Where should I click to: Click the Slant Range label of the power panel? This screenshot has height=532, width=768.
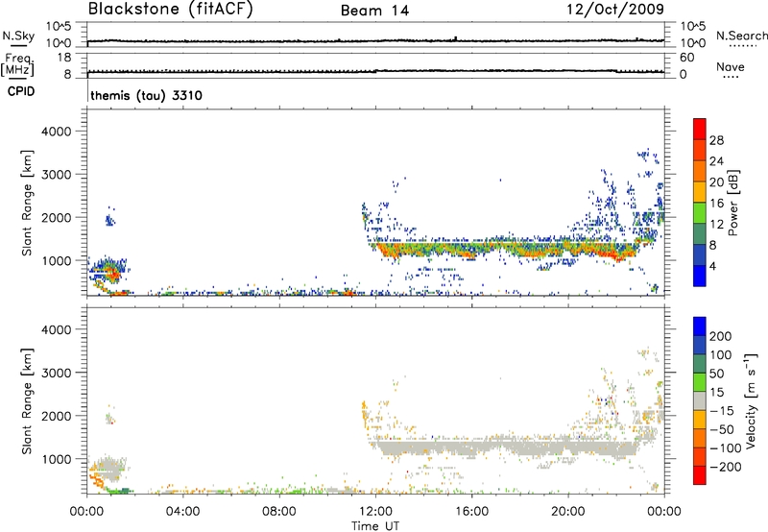(x=27, y=203)
